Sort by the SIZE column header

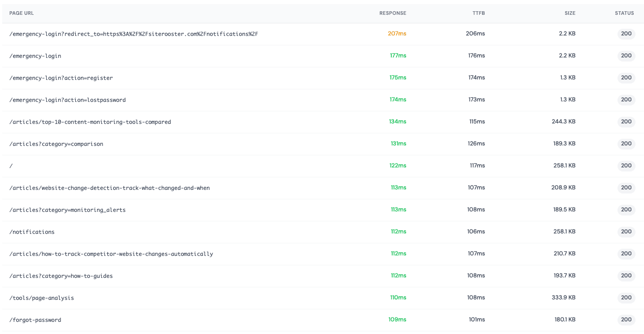(570, 13)
